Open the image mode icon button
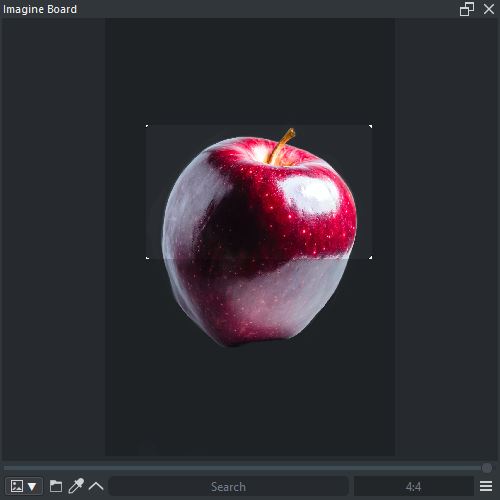This screenshot has height=500, width=500. point(17,486)
